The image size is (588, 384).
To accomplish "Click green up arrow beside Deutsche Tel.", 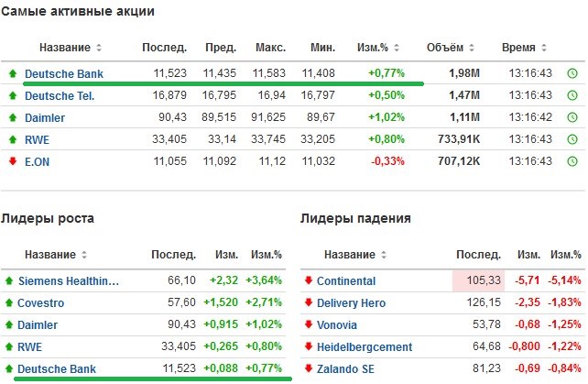I will click(x=13, y=95).
